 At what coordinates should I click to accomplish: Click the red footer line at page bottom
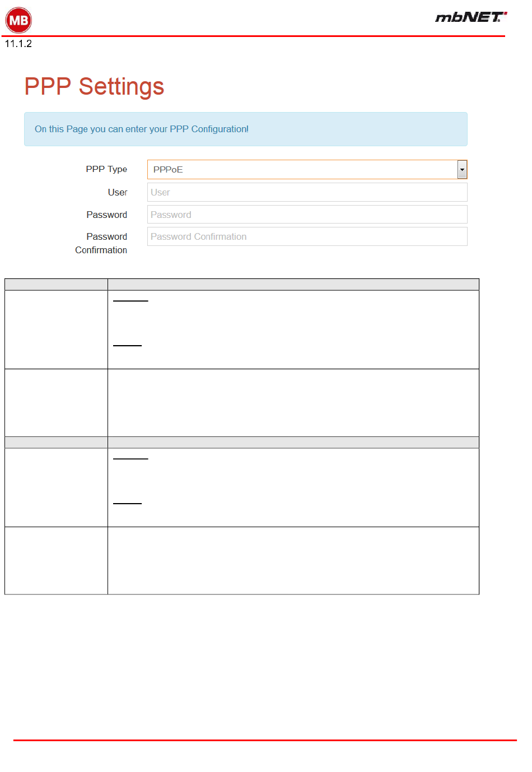click(265, 740)
